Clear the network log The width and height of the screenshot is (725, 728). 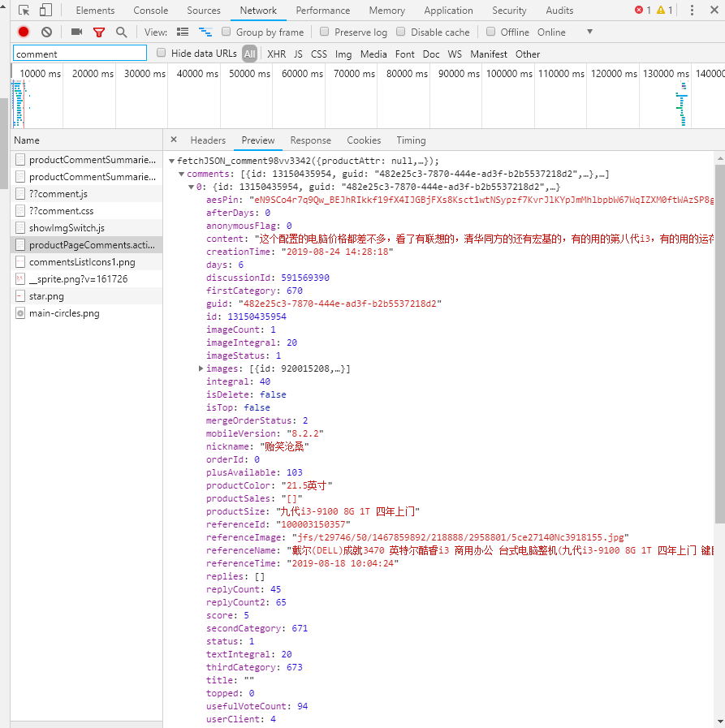click(46, 32)
